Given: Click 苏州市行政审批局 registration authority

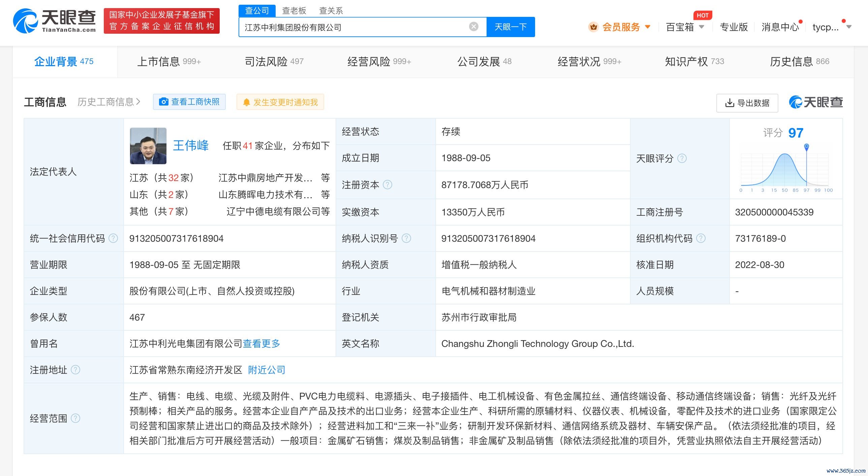Looking at the screenshot, I should tap(479, 317).
